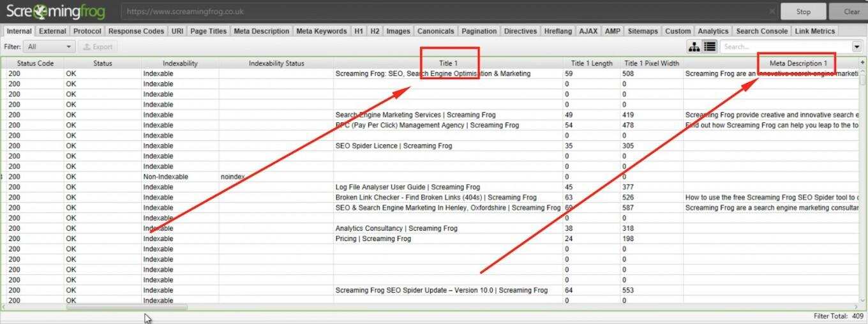The height and width of the screenshot is (324, 868).
Task: Switch to tree view icon
Action: 694,47
